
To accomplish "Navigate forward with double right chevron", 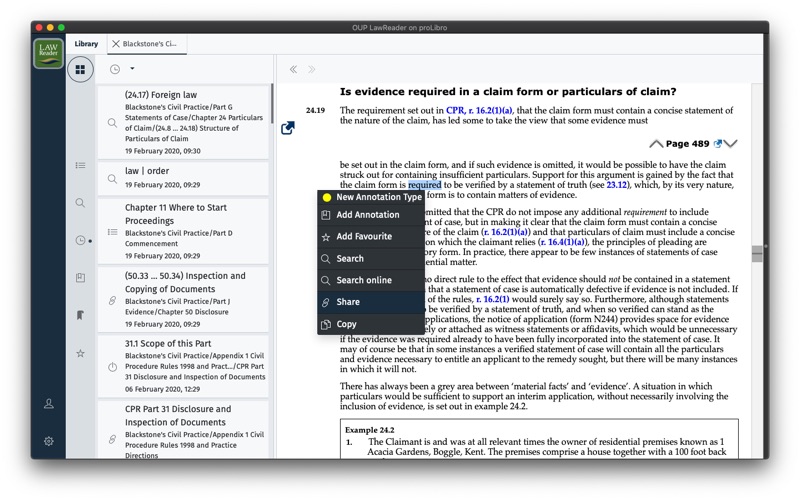I will tap(311, 69).
